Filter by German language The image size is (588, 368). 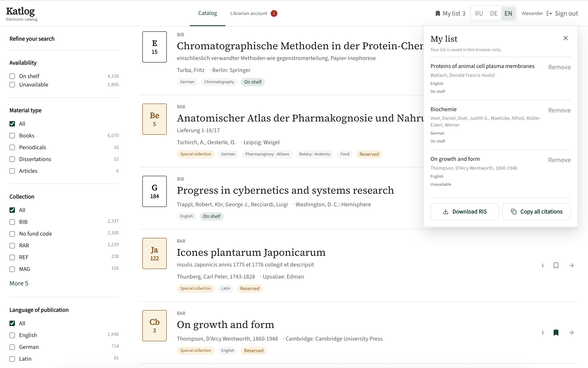tap(12, 347)
